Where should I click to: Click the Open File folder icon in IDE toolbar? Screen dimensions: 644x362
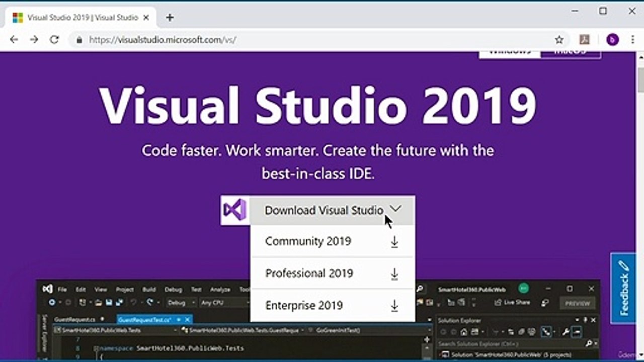tap(99, 303)
